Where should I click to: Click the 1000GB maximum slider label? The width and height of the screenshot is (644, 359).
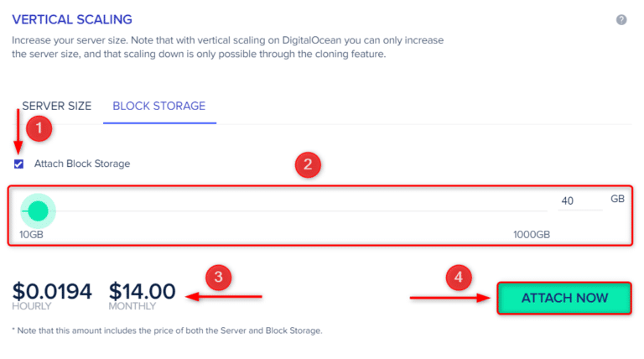[x=532, y=234]
